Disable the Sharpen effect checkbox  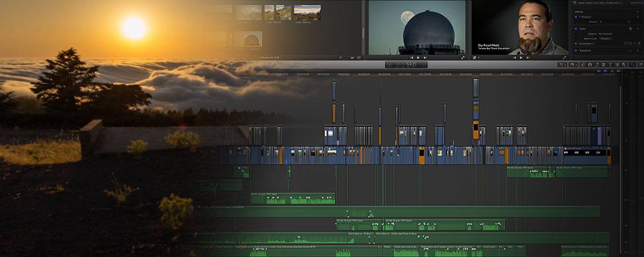point(576,17)
